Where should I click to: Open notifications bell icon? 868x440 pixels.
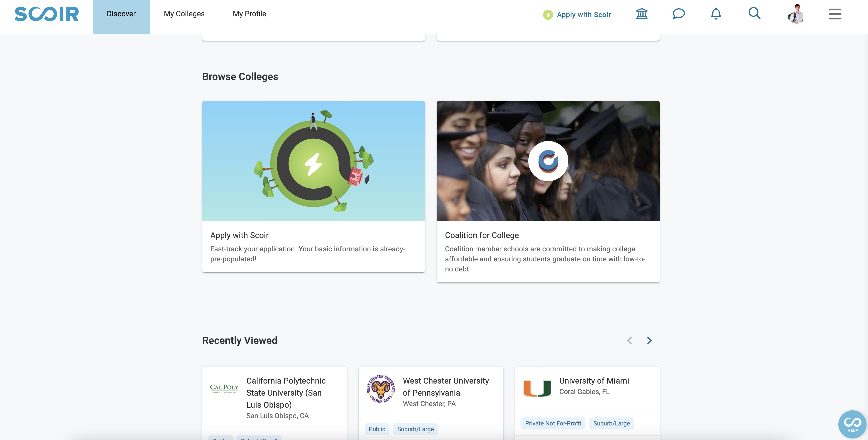[x=716, y=14]
